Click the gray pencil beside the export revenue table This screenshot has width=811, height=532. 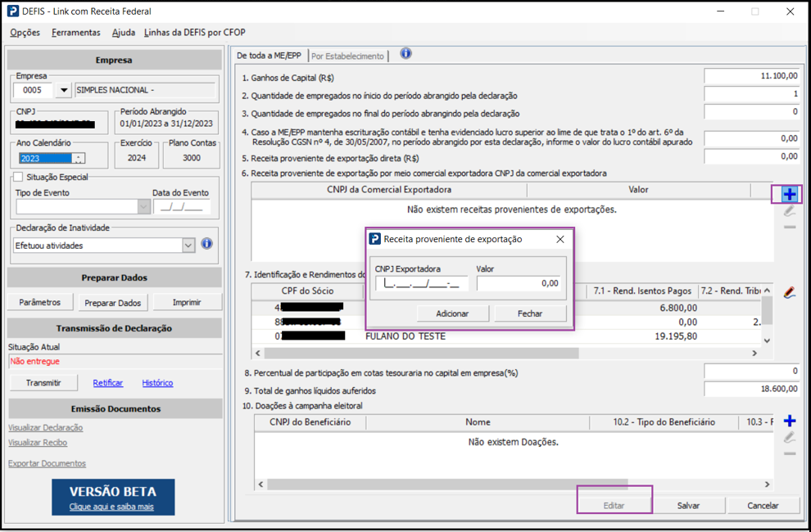tap(789, 211)
